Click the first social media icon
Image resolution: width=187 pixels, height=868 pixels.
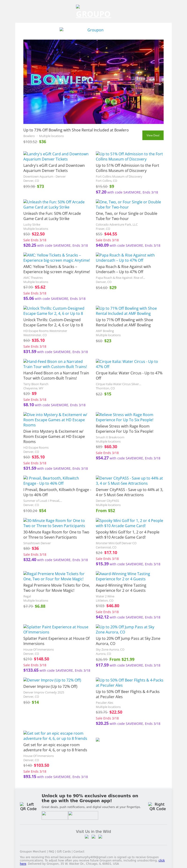tap(87, 837)
